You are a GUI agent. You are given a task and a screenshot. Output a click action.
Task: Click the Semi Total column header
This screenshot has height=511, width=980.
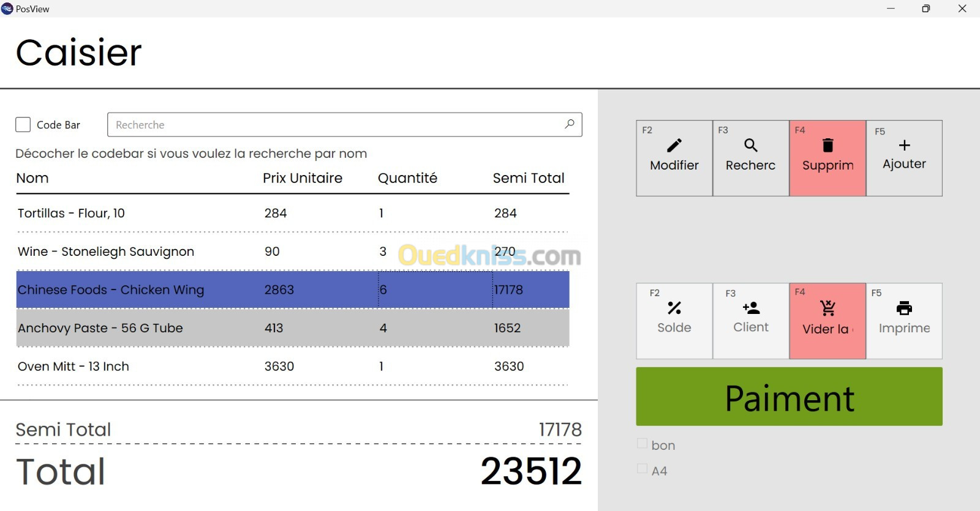coord(529,178)
